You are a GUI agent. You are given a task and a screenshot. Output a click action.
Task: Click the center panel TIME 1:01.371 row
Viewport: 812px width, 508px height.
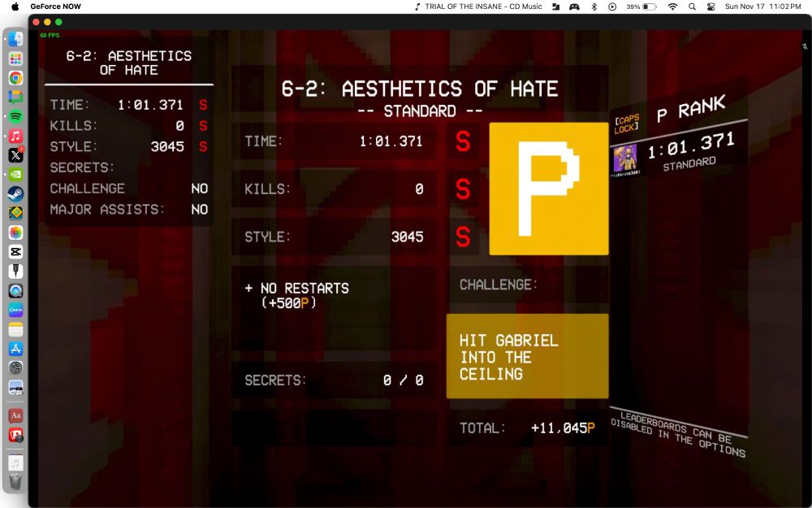point(334,141)
